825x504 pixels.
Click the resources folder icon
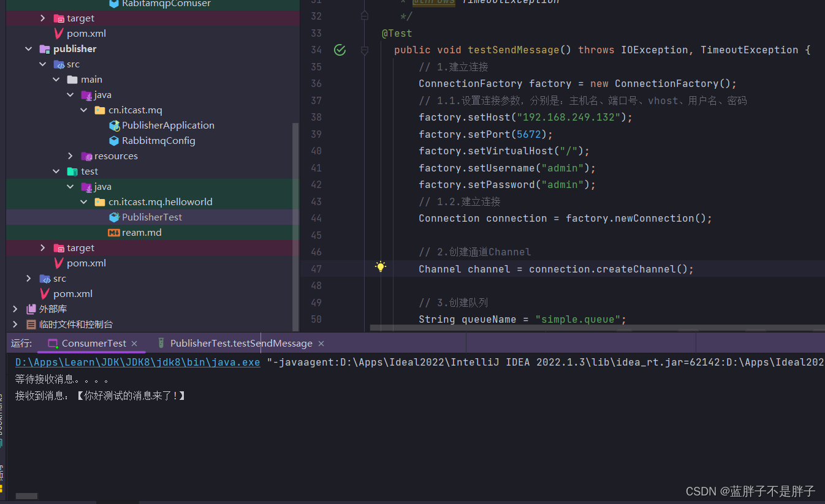tap(86, 156)
